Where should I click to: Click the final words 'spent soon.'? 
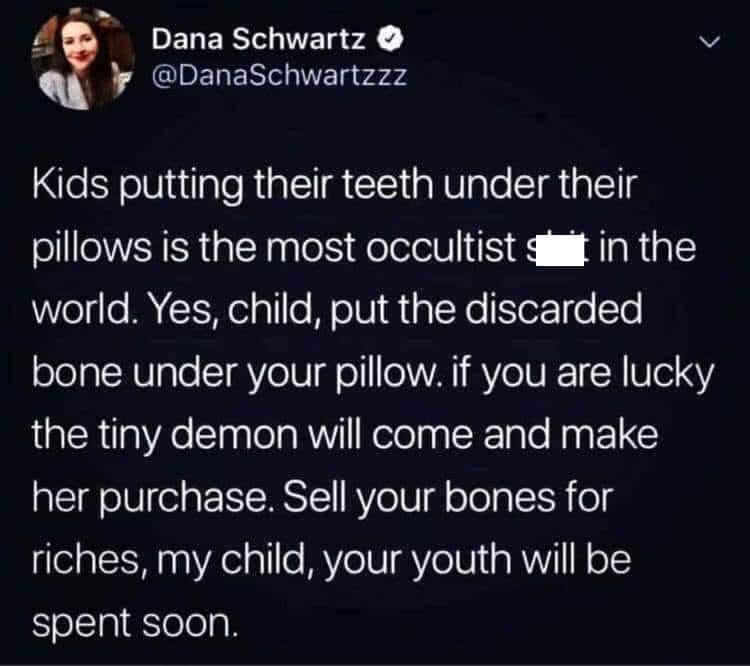(135, 624)
